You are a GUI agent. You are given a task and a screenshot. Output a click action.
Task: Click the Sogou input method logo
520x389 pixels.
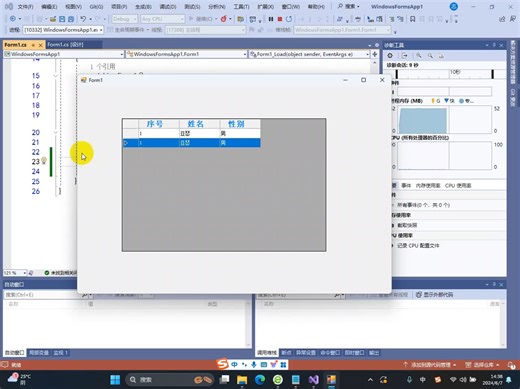pyautogui.click(x=222, y=364)
